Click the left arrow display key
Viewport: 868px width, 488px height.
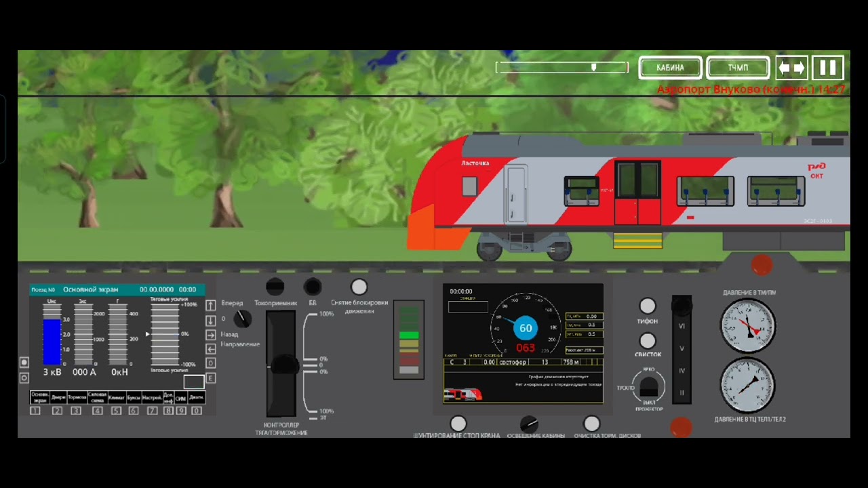point(211,349)
